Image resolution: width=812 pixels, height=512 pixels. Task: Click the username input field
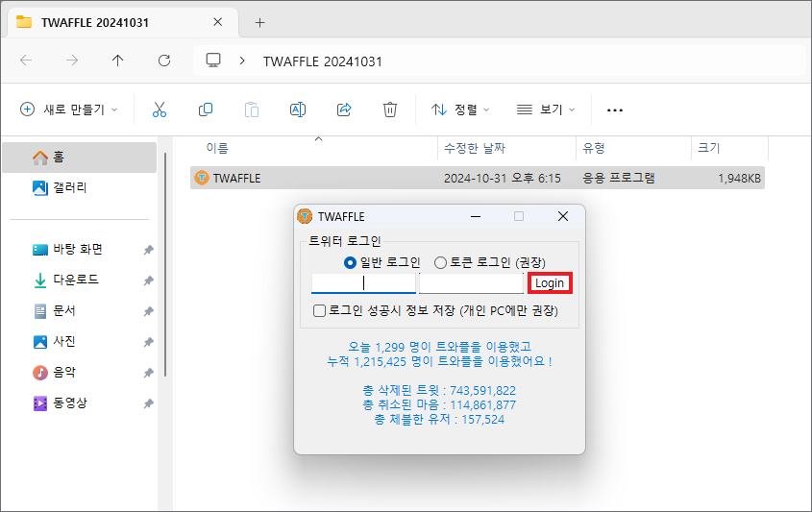363,282
